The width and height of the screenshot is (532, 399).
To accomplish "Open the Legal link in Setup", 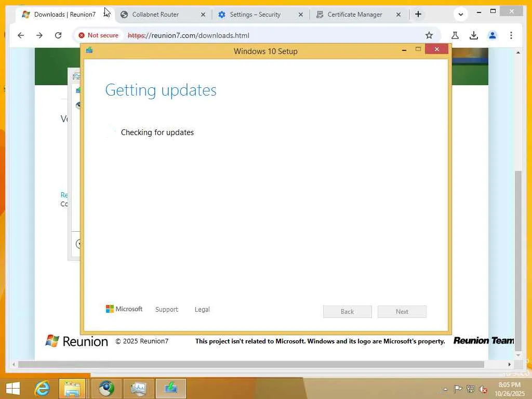I will tap(202, 310).
